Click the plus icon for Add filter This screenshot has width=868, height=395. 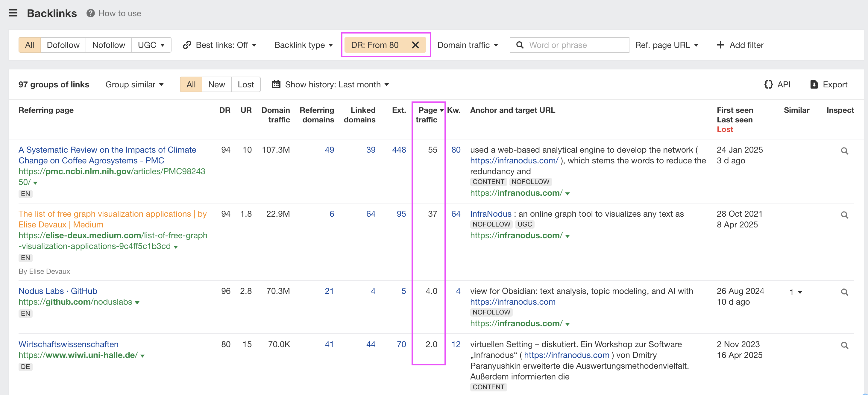point(720,45)
